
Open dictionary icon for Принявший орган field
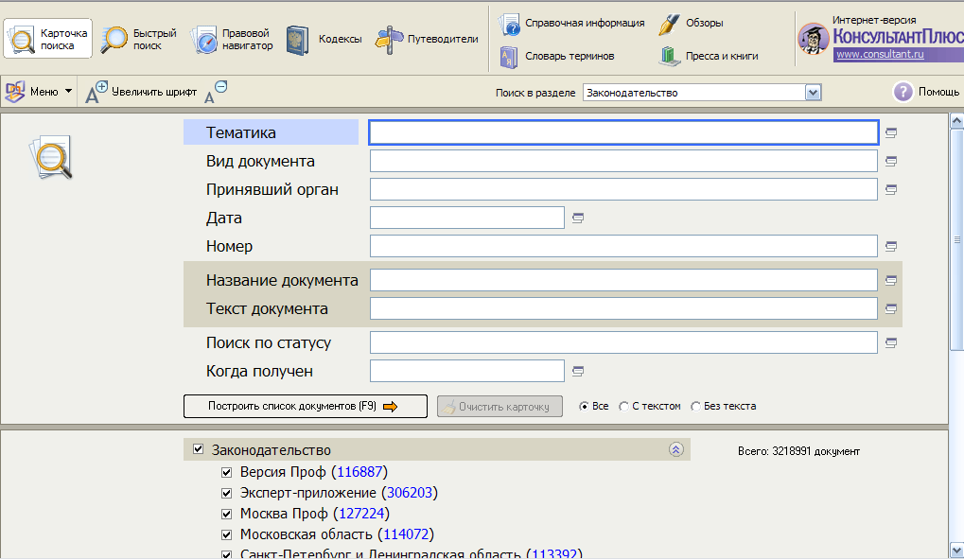[x=891, y=189]
